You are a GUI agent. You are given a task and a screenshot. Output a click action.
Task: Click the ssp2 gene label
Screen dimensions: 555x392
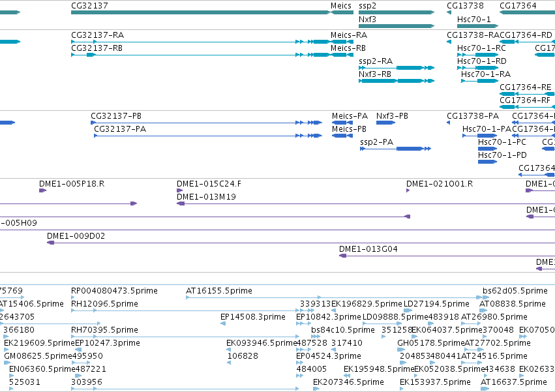click(367, 6)
